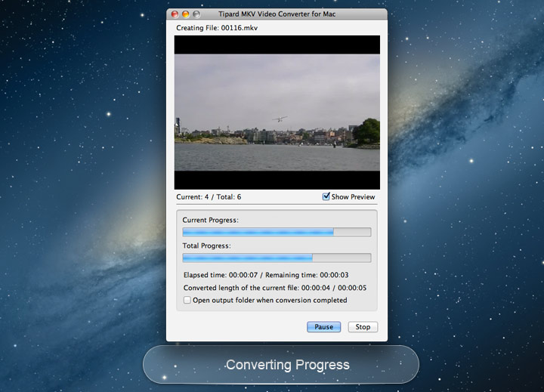Enable Open output folder when conversion completed
Screen dimensions: 544x392
point(187,300)
